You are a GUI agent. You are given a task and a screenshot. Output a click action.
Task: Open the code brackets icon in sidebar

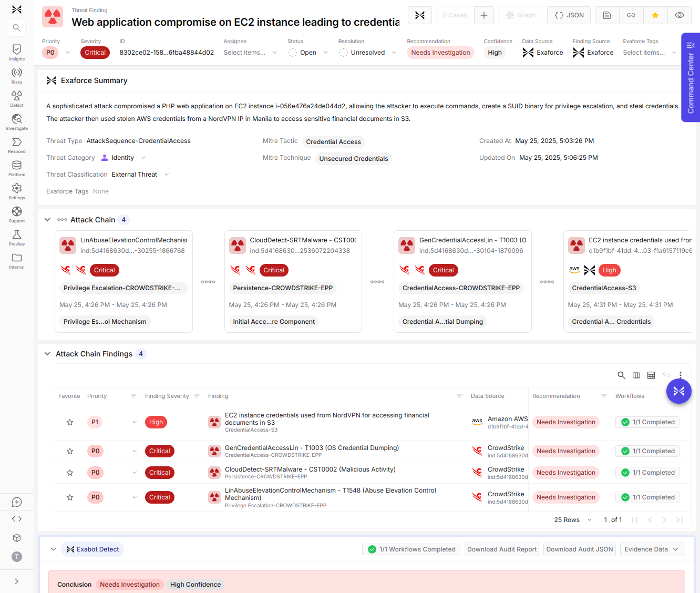[17, 519]
